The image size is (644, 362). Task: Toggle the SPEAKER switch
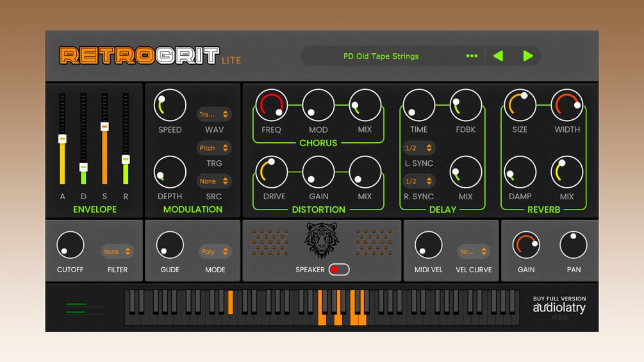pyautogui.click(x=339, y=270)
